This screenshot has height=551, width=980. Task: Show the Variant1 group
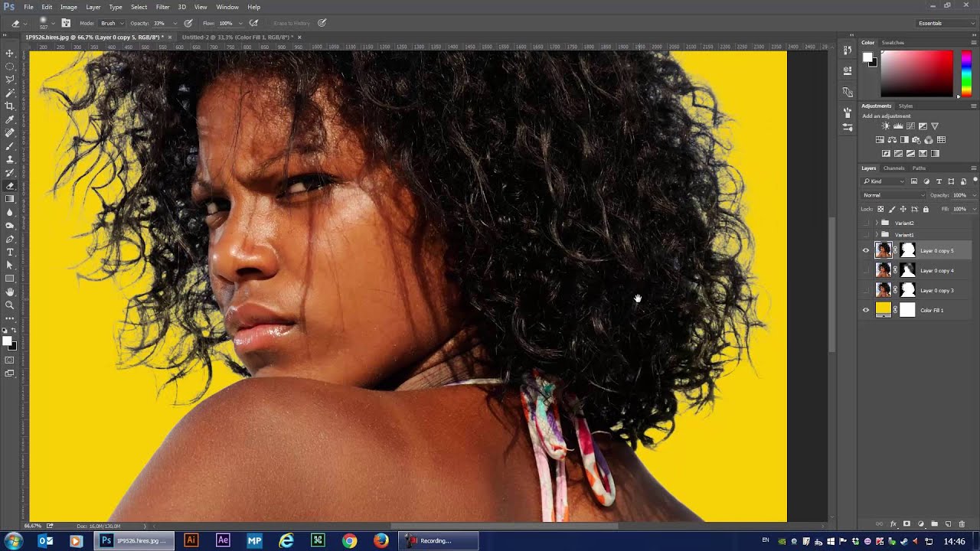866,234
